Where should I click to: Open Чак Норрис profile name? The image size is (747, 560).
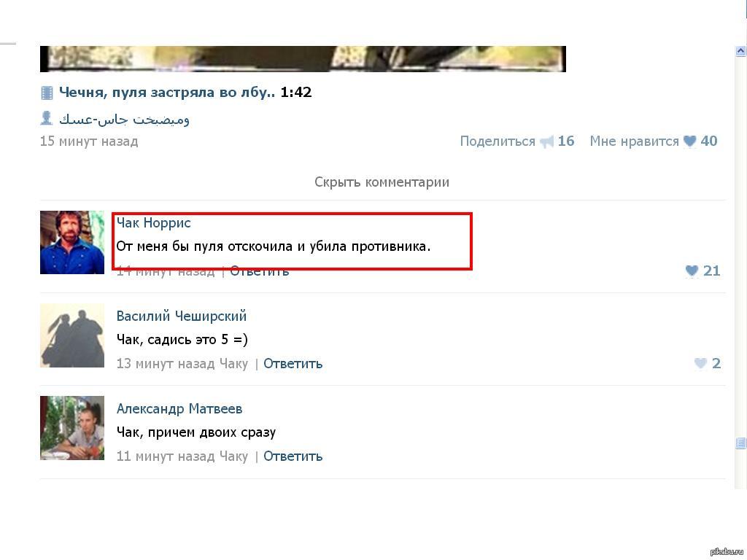[x=153, y=223]
